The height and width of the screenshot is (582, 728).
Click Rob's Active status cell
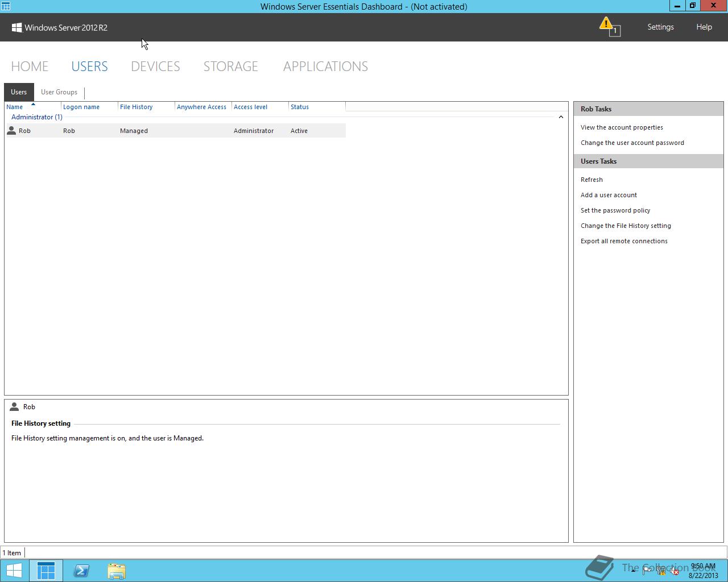[x=299, y=131]
